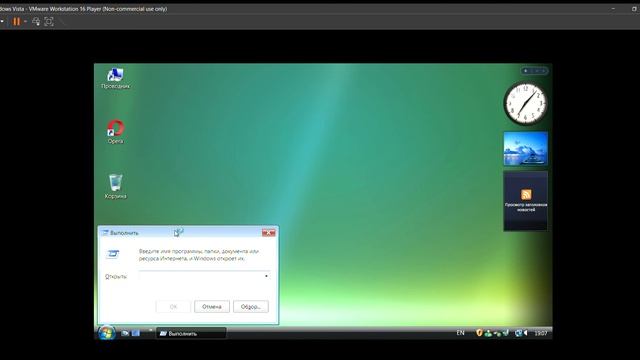The width and height of the screenshot is (640, 360).
Task: Click the Отмена button in Run dialog
Action: point(212,307)
